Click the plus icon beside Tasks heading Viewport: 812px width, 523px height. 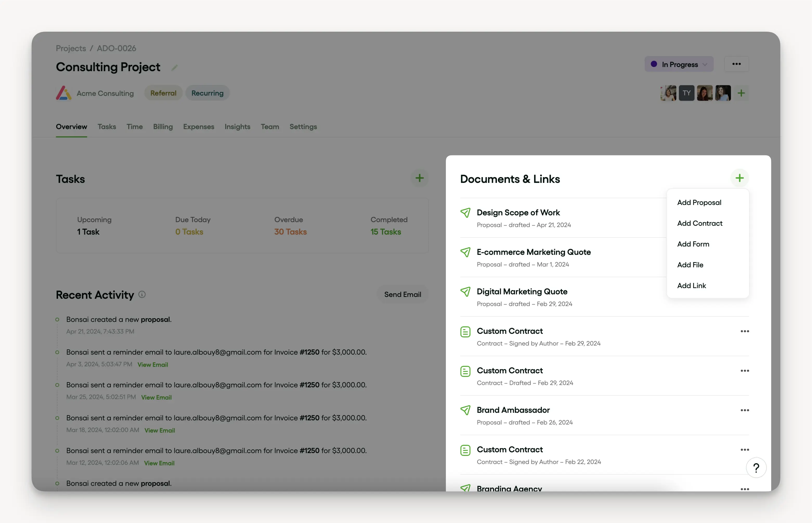click(419, 178)
